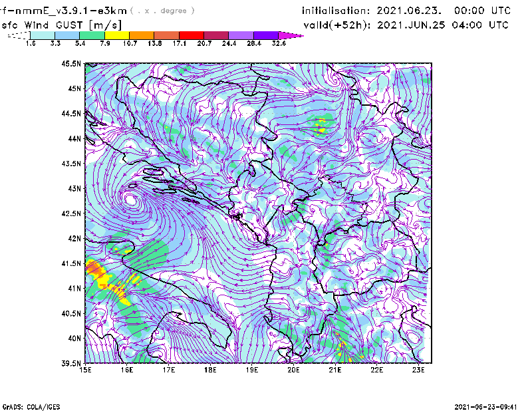This screenshot has width=532, height=411.
Task: Click the green 5.4–7.9 legend swatch
Action: tap(92, 35)
